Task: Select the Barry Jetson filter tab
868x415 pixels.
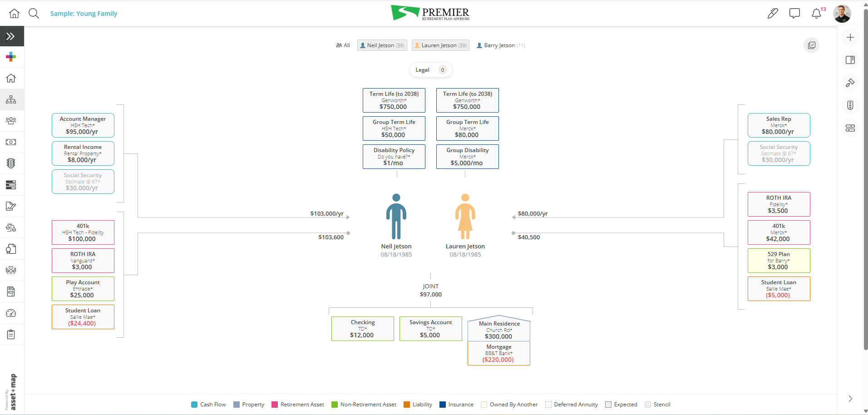Action: (x=501, y=45)
